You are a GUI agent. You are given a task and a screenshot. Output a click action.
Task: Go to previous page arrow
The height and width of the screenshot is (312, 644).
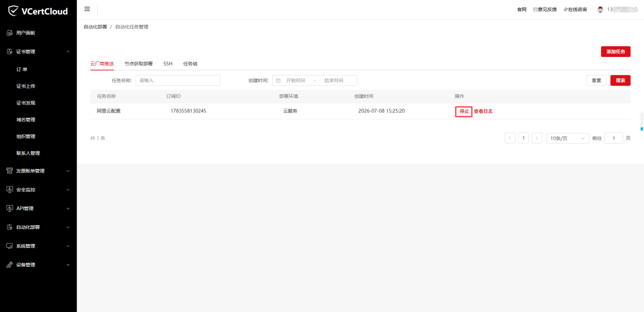510,138
